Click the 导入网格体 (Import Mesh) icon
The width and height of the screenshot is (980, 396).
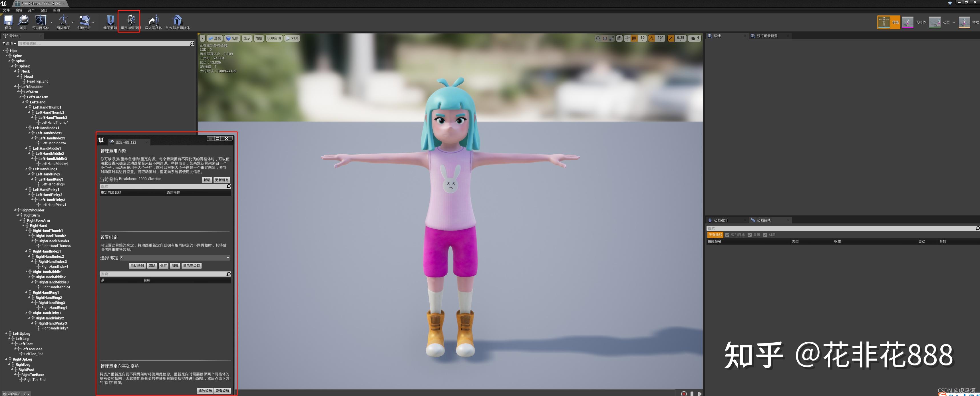click(153, 21)
